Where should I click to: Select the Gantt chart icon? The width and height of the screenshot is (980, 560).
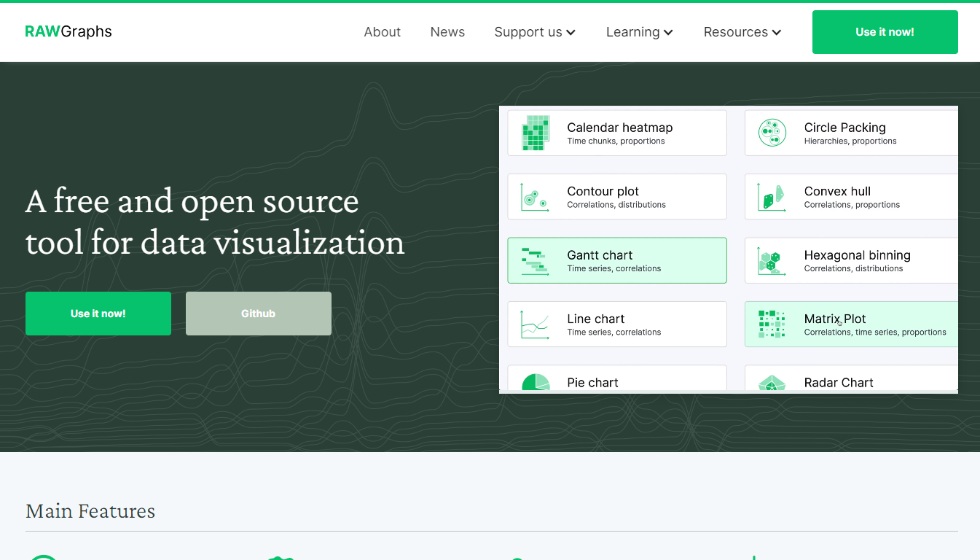[x=536, y=260]
